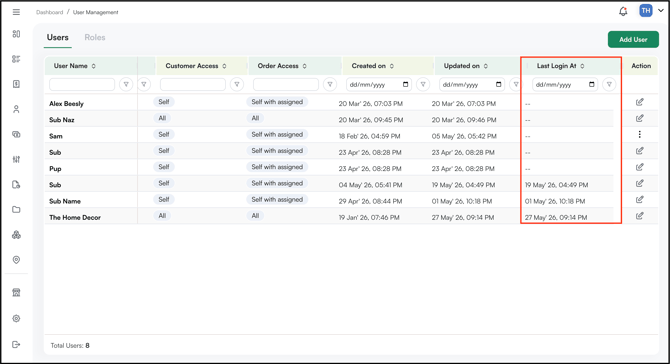Click the Created on date field
Viewport: 670px width, 364px height.
coord(379,84)
